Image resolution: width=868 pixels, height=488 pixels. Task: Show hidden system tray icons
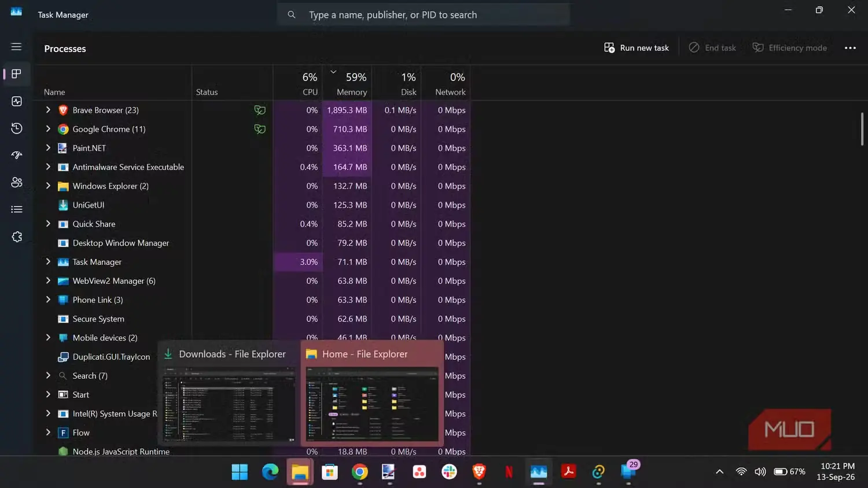719,472
